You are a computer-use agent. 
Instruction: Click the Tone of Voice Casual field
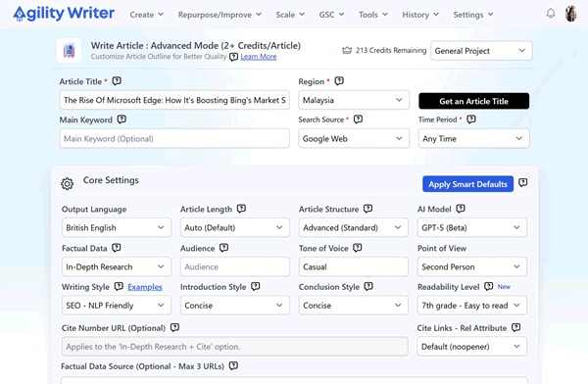[353, 266]
